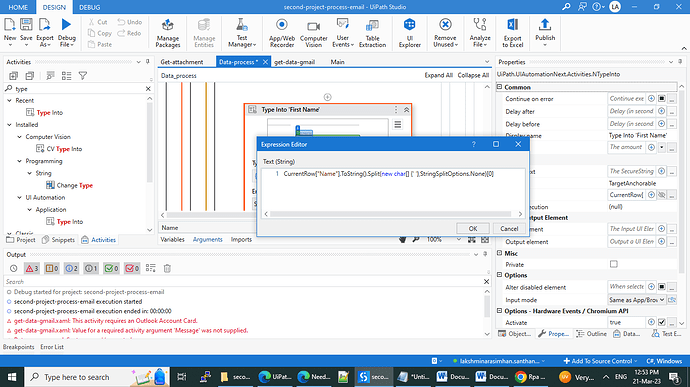Open the Input mode dropdown
The width and height of the screenshot is (690, 387).
coord(636,300)
